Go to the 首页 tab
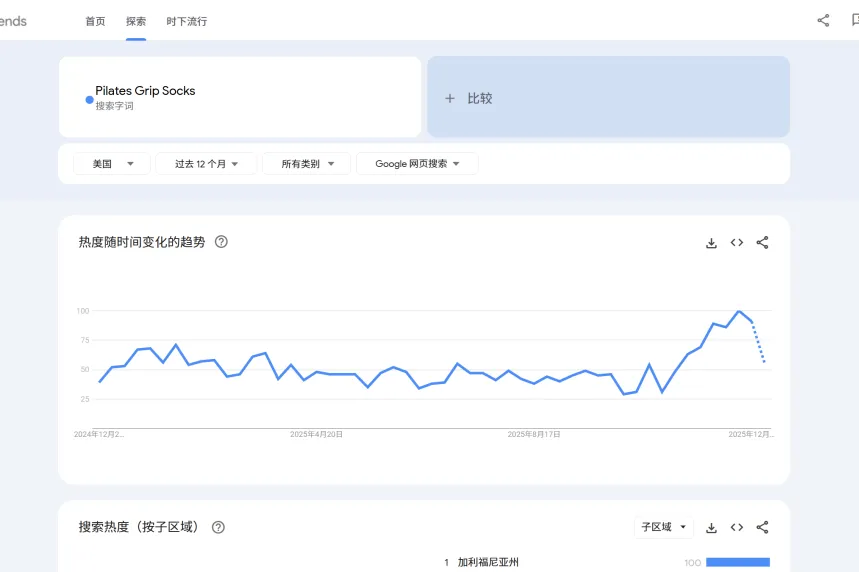Viewport: 859px width, 572px height. (95, 21)
